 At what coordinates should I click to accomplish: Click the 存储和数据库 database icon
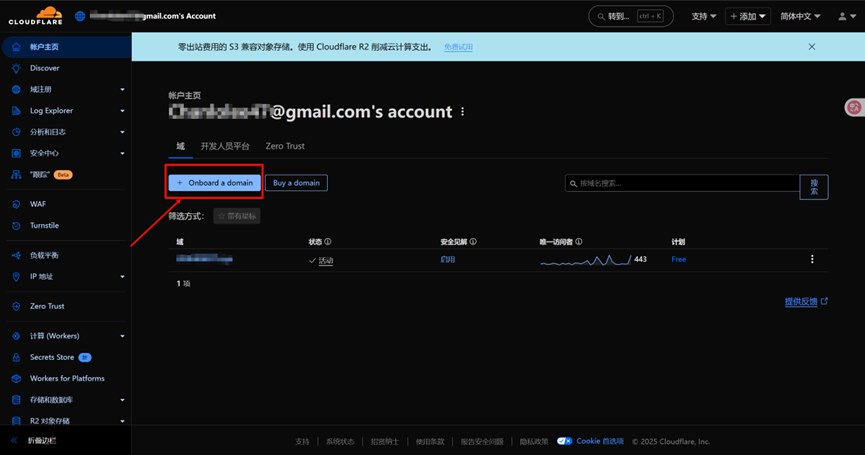point(16,400)
